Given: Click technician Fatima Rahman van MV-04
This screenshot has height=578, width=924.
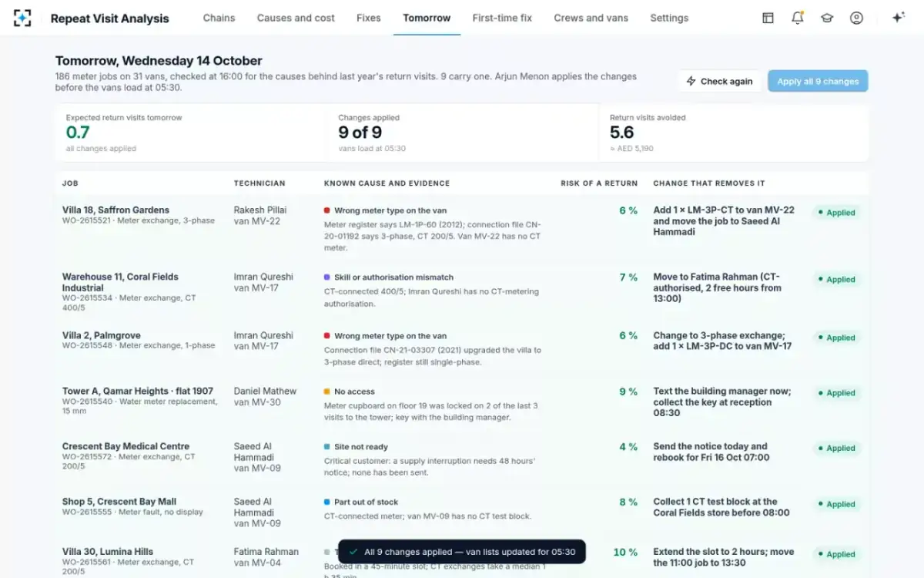Looking at the screenshot, I should point(266,557).
